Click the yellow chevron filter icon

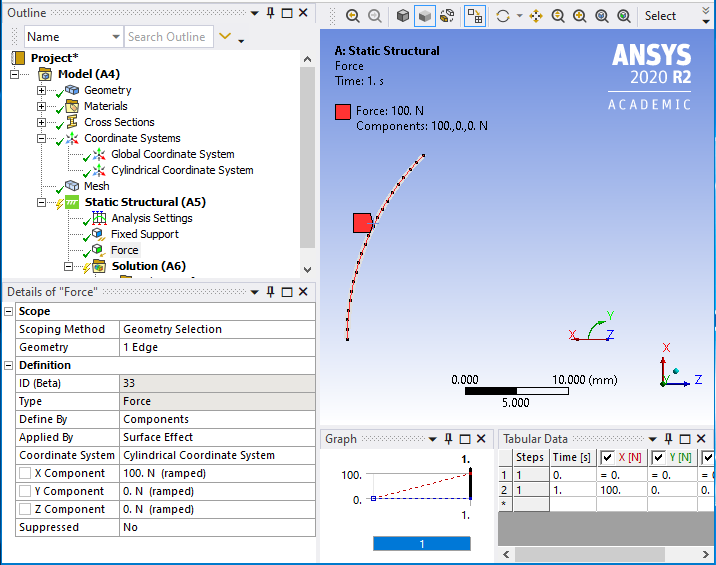[x=225, y=36]
